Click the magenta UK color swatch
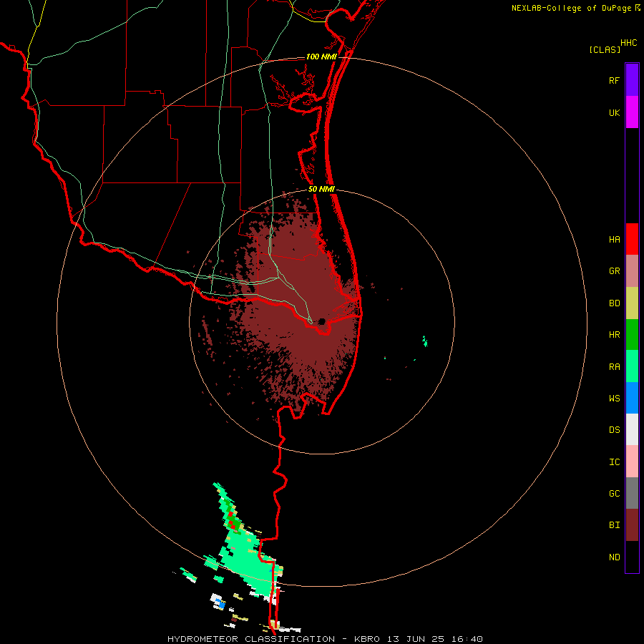Image resolution: width=644 pixels, height=644 pixels. pyautogui.click(x=632, y=112)
